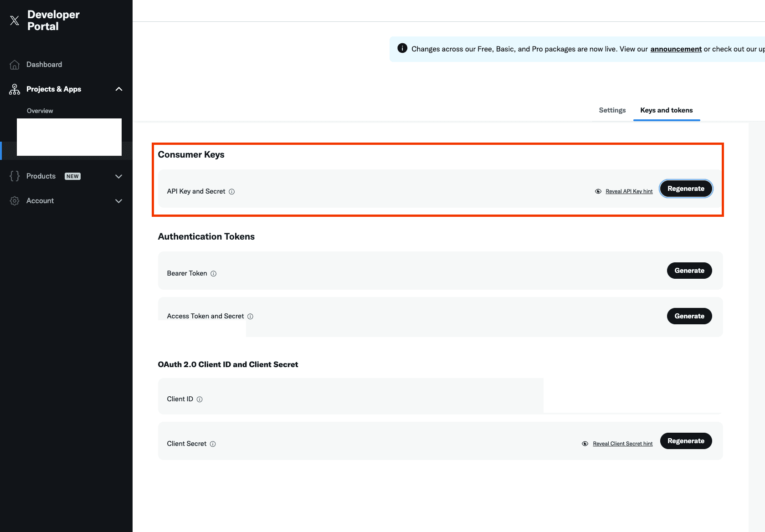Click the eye icon for API Key hint

coord(598,191)
